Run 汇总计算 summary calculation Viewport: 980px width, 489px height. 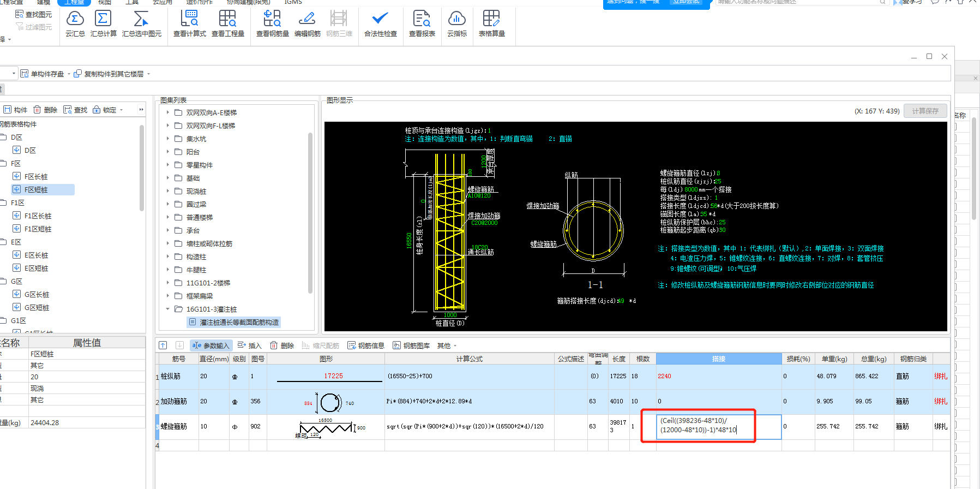[x=103, y=24]
